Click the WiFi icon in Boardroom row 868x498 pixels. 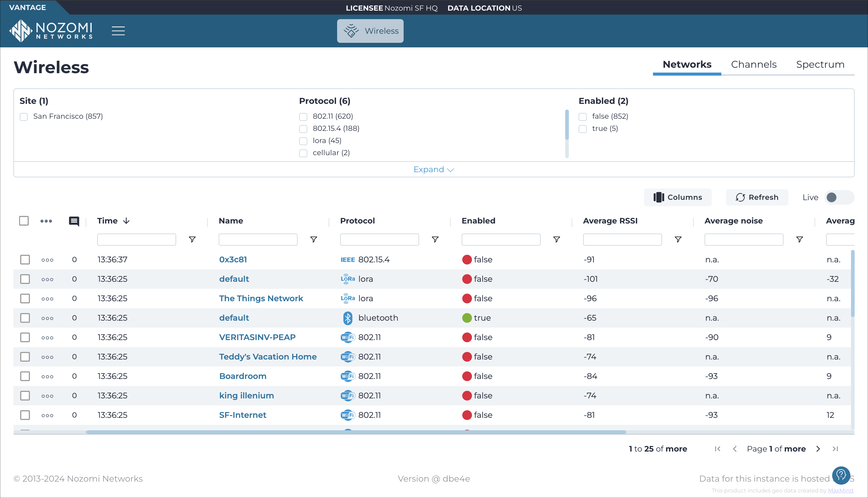[347, 376]
